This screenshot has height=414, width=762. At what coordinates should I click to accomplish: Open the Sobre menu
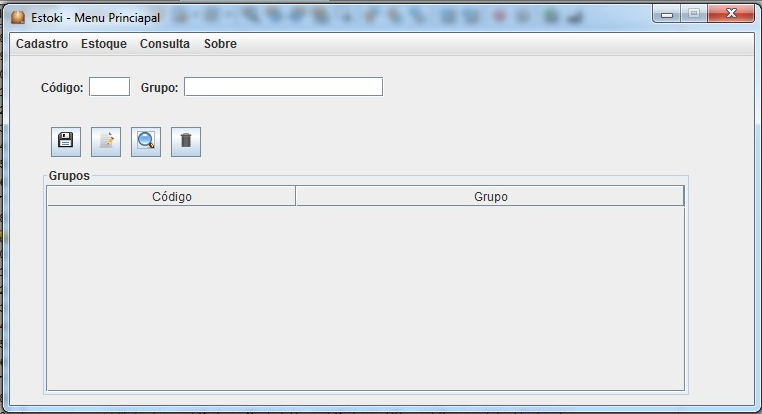click(220, 44)
